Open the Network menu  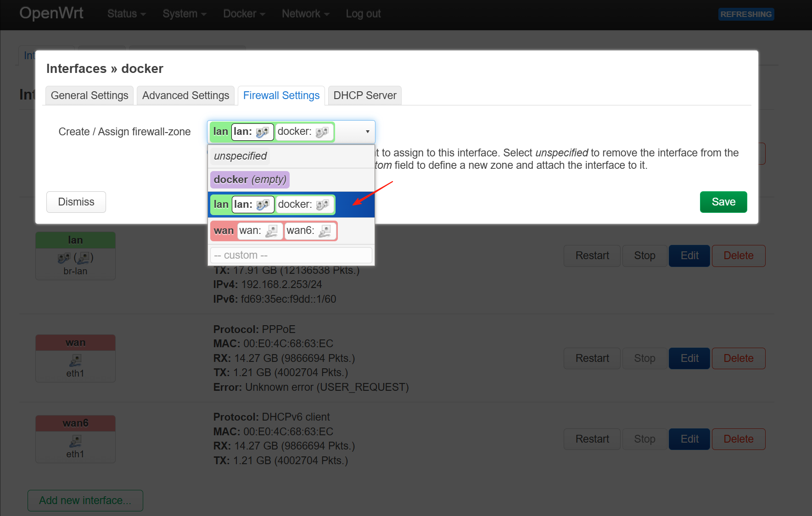pyautogui.click(x=305, y=14)
